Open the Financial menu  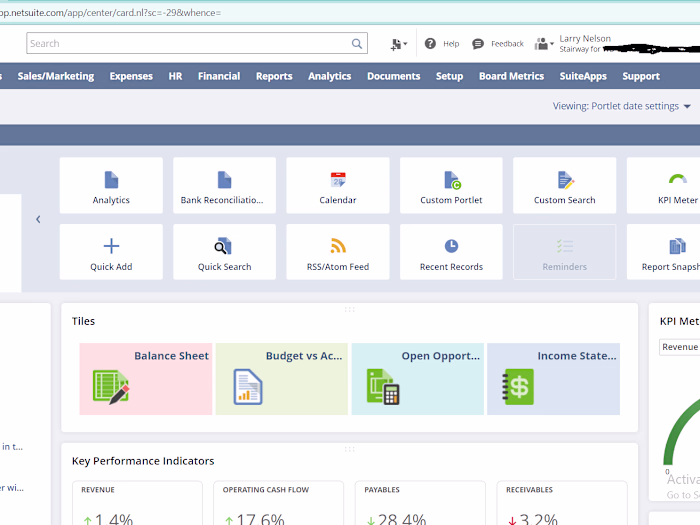(x=219, y=76)
